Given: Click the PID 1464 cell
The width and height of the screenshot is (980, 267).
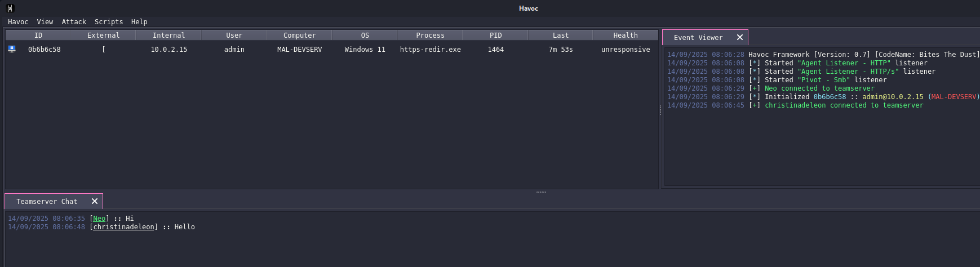Looking at the screenshot, I should [x=496, y=50].
